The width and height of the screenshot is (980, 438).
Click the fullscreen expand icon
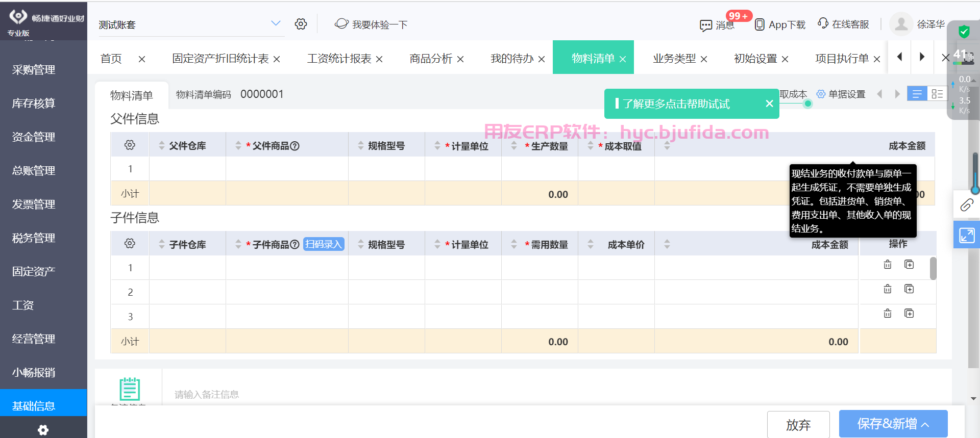[x=967, y=235]
